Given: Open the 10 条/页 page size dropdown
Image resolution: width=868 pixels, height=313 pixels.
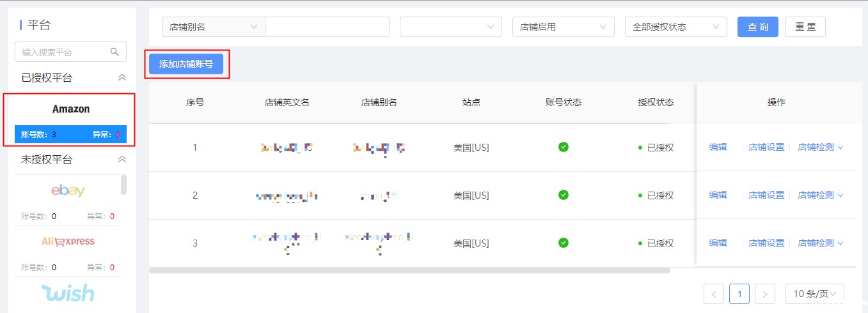Looking at the screenshot, I should pyautogui.click(x=815, y=294).
